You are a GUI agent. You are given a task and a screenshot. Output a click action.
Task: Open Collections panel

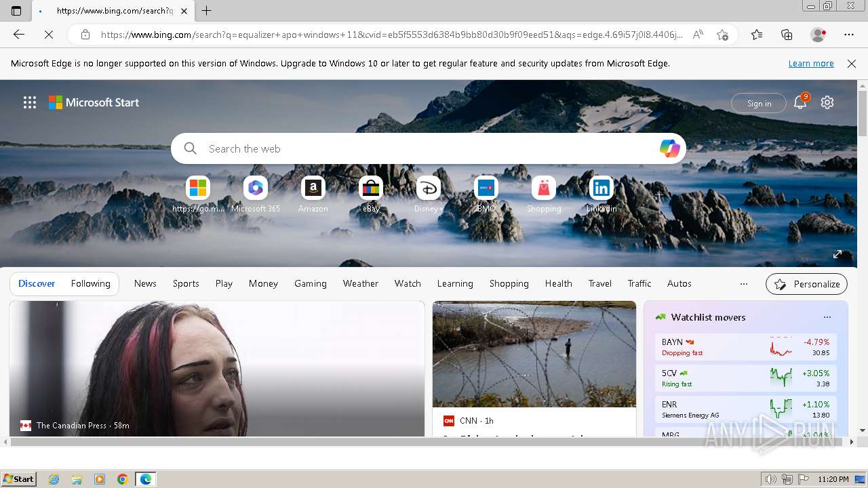787,35
